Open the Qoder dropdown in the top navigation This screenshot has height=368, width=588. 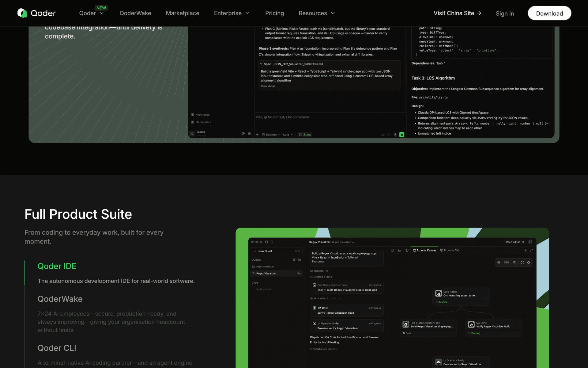92,13
